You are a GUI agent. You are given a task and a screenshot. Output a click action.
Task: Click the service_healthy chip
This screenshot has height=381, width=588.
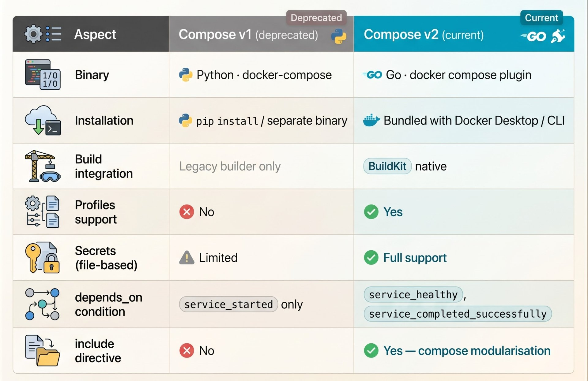(413, 294)
